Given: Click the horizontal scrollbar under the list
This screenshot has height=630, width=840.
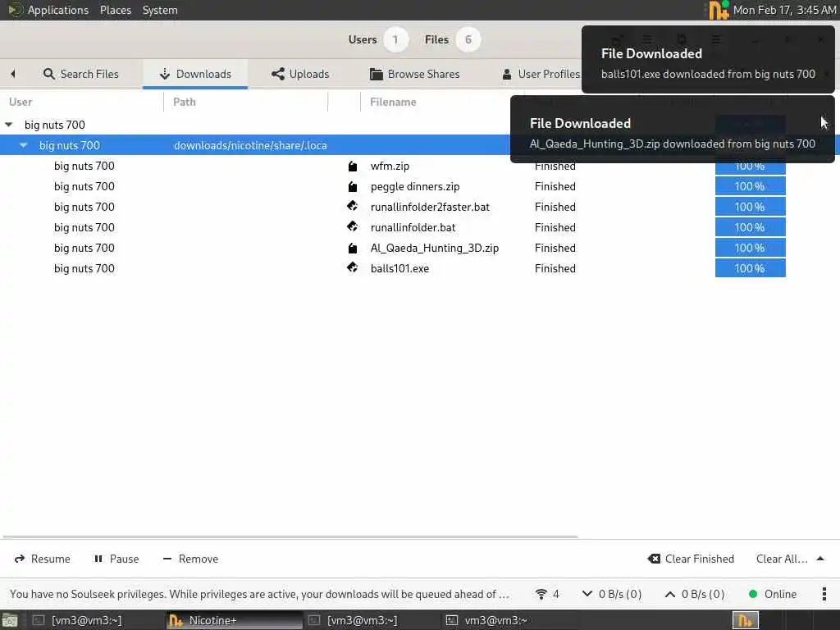Looking at the screenshot, I should [290, 536].
